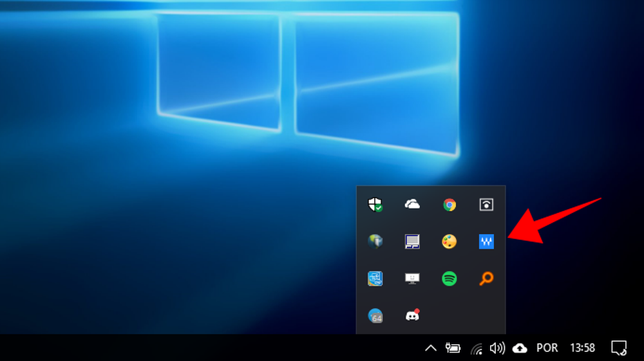Click the computer monitor with laptop tray icon

(412, 241)
